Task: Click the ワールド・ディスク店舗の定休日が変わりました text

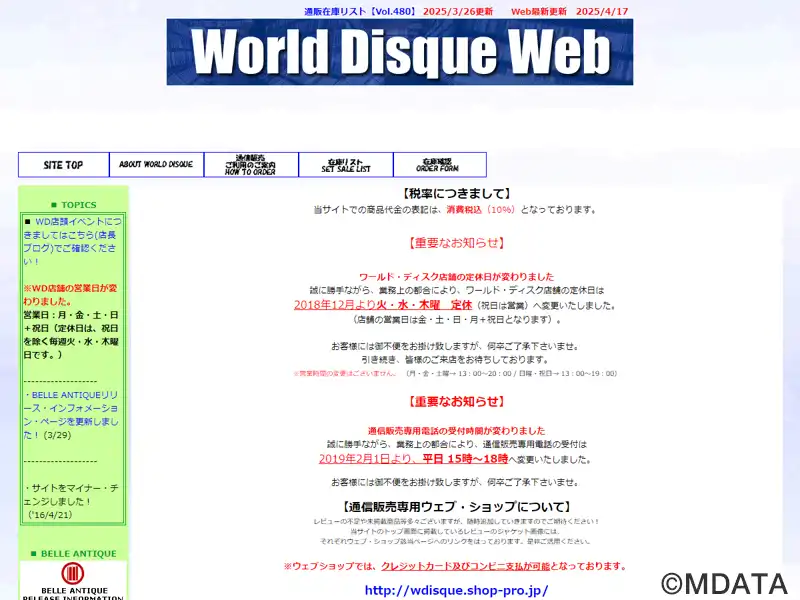Action: [457, 277]
